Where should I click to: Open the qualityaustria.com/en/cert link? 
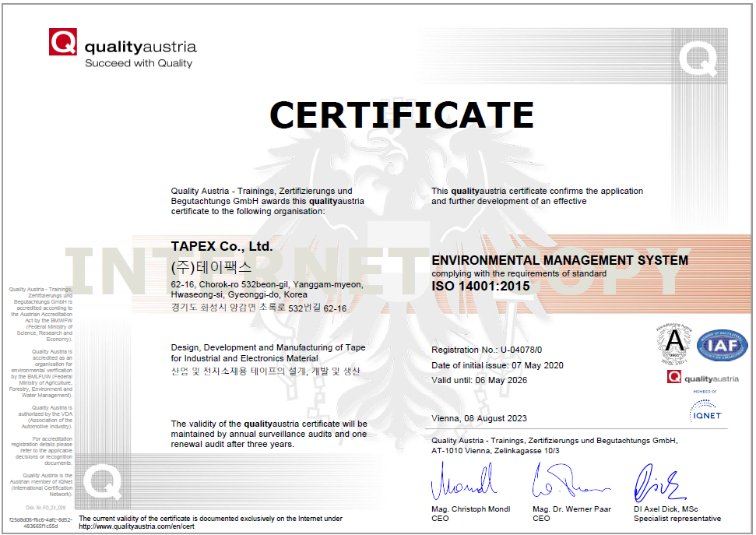click(136, 526)
